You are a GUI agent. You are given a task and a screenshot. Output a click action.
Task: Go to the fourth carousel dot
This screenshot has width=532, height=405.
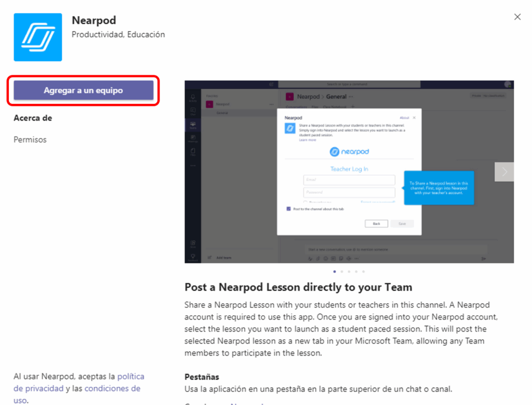[356, 272]
